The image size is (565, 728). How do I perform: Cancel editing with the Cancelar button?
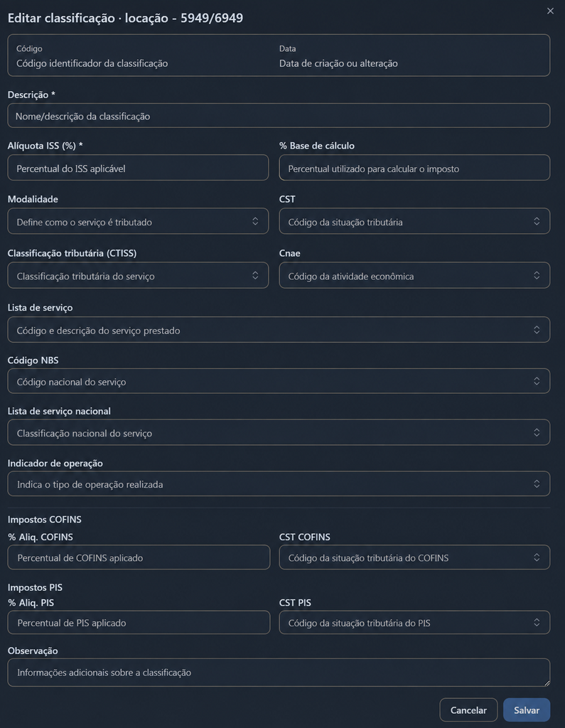coord(468,710)
